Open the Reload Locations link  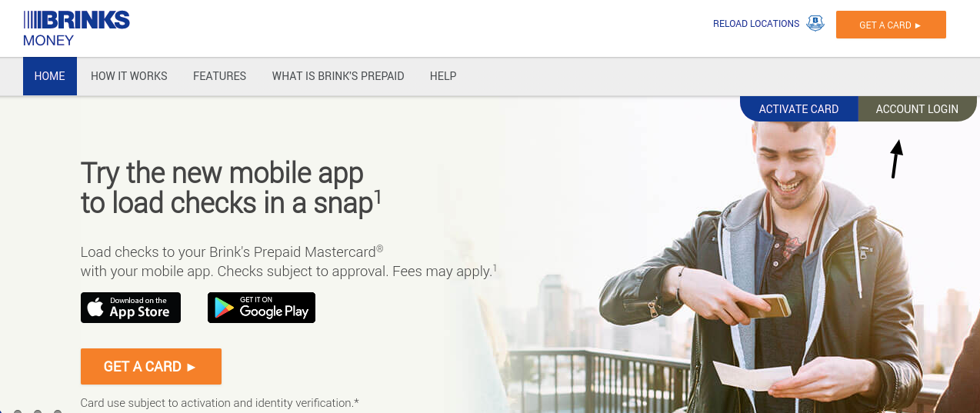(755, 24)
